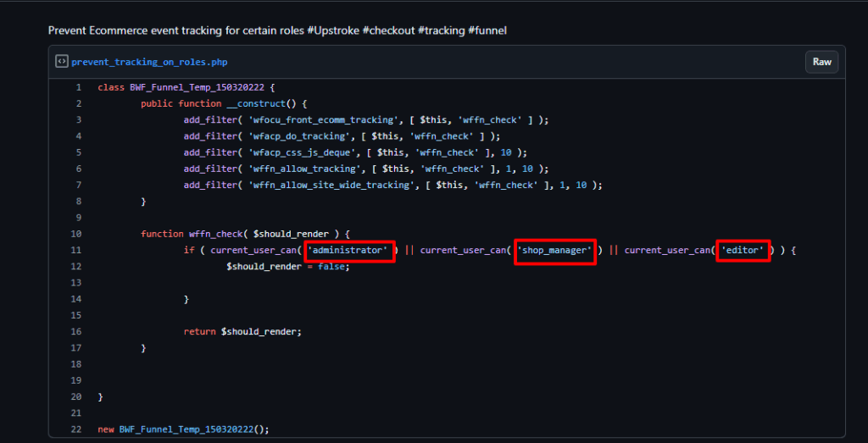
Task: Select line number 14
Action: click(x=76, y=299)
